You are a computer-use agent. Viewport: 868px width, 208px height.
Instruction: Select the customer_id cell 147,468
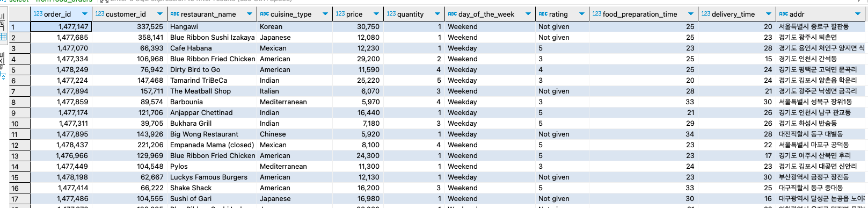click(129, 80)
